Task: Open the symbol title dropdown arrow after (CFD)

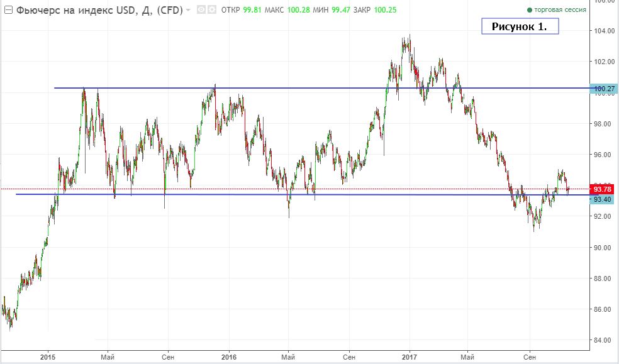Action: tap(188, 11)
